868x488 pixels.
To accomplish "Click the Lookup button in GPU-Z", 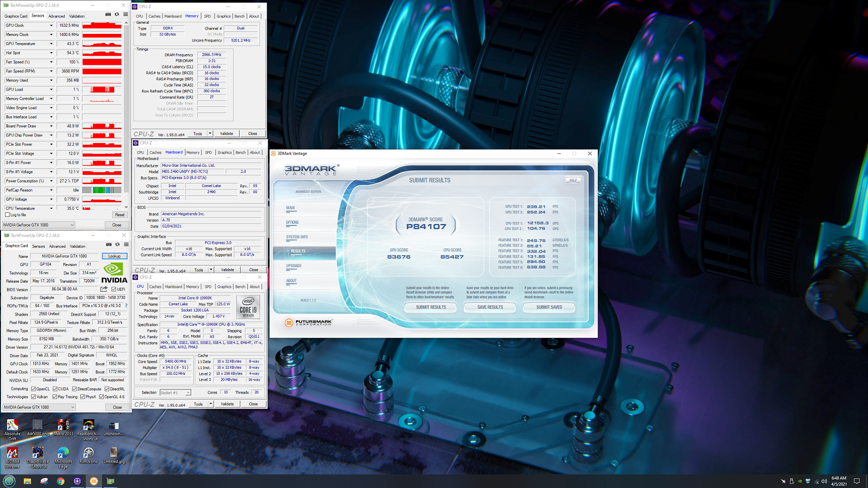I will point(114,256).
